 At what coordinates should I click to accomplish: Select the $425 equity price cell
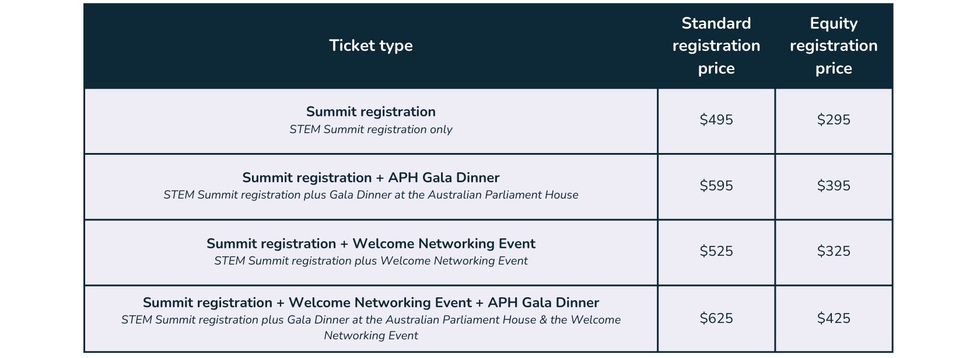(x=834, y=318)
